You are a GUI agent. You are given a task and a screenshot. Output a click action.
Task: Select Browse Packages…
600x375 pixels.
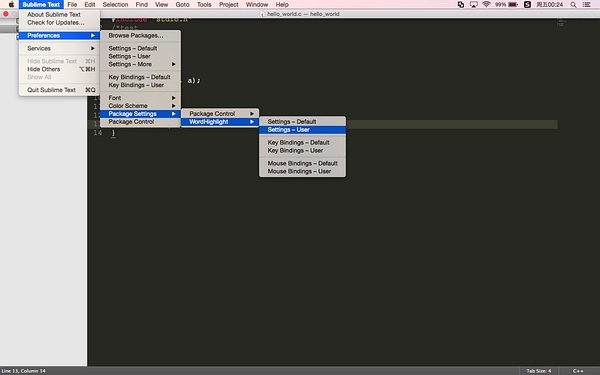pos(140,36)
